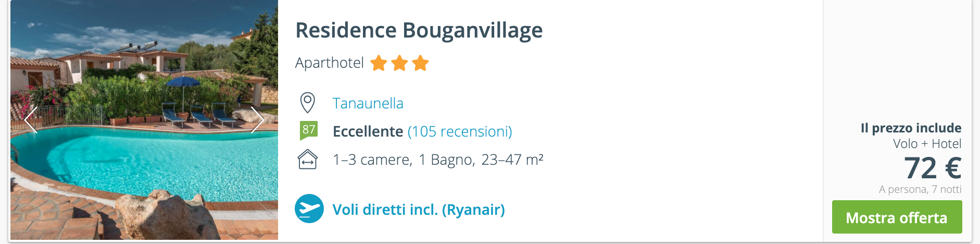The image size is (980, 244).
Task: Click Il prezzo include Volo + Hotel
Action: coord(911,136)
